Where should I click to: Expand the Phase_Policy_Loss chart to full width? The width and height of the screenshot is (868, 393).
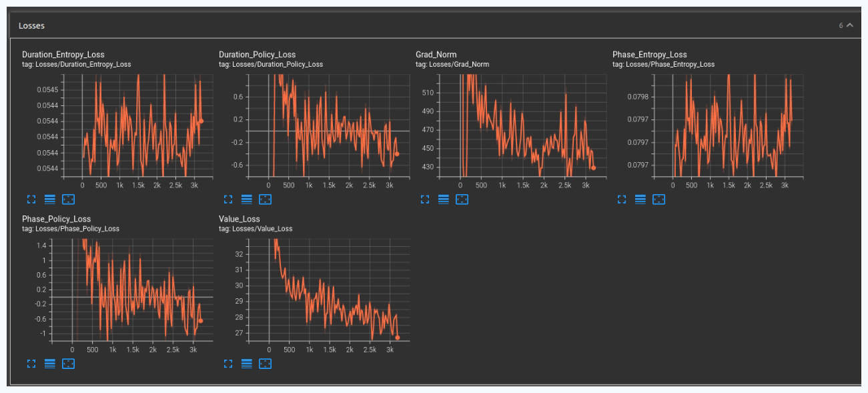(x=31, y=364)
